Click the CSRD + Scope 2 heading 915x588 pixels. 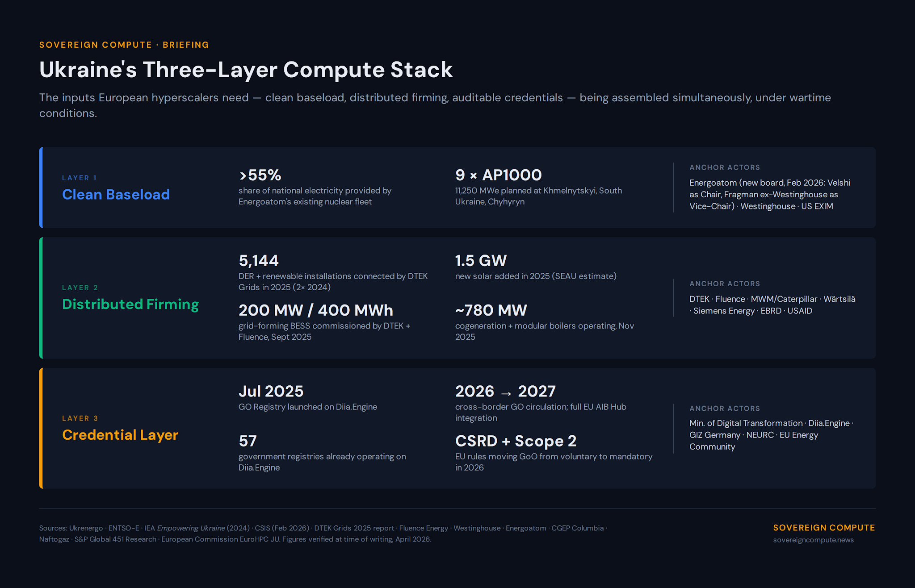516,441
